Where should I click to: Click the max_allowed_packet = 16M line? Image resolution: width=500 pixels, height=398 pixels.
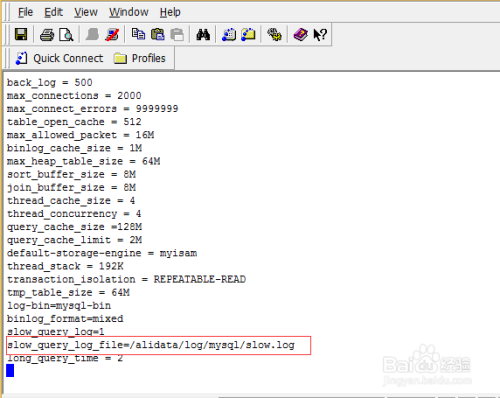(x=80, y=135)
